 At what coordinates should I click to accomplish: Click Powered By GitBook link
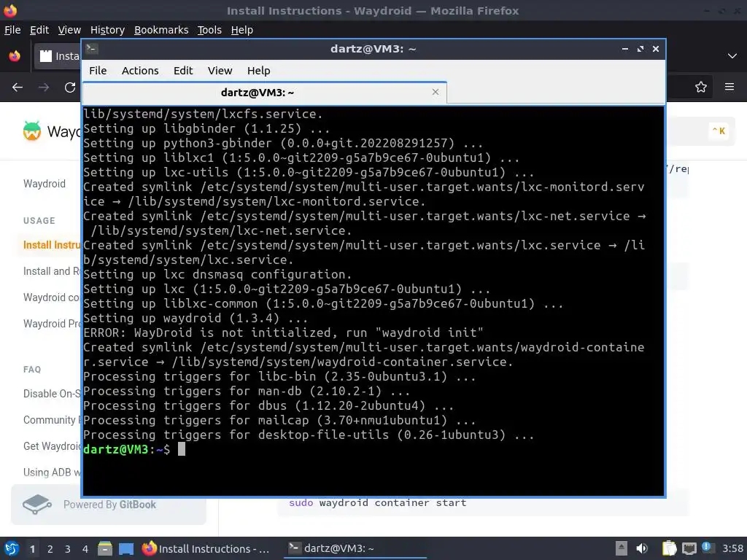109,505
